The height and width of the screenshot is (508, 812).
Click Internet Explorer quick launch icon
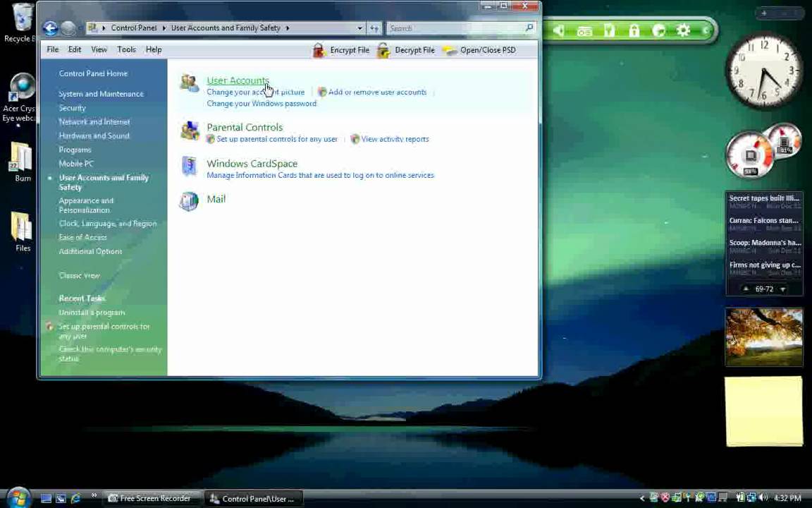point(76,498)
